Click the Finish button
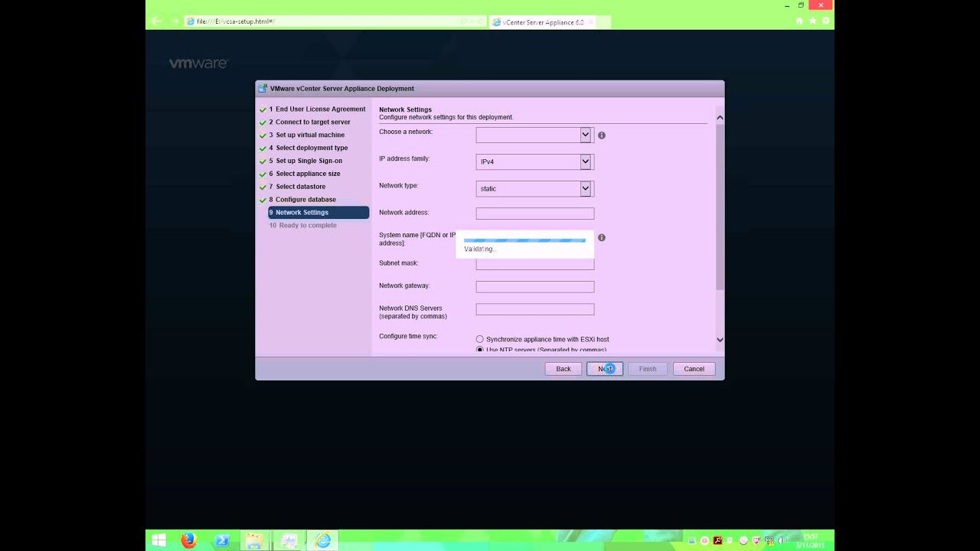Image resolution: width=980 pixels, height=551 pixels. [x=648, y=369]
